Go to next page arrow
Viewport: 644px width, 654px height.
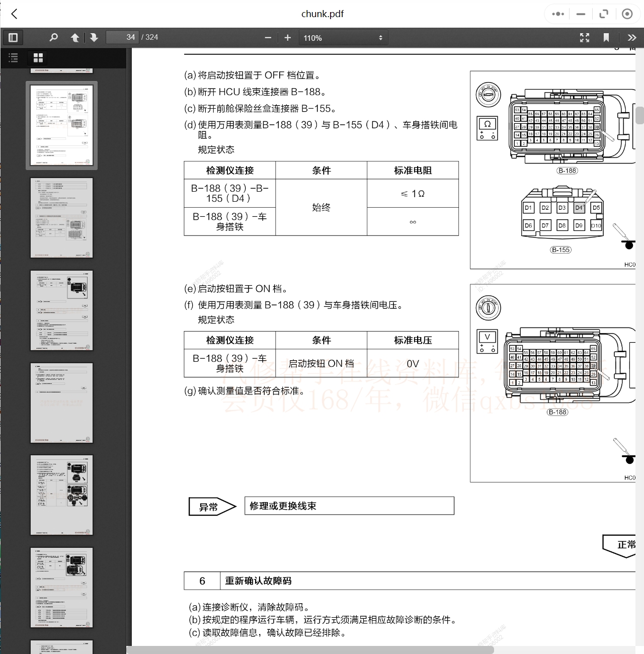[94, 38]
